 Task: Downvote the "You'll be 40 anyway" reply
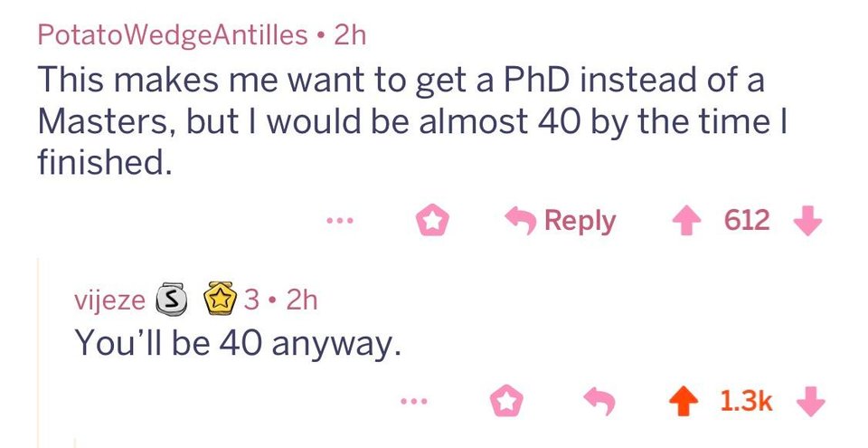pyautogui.click(x=811, y=401)
